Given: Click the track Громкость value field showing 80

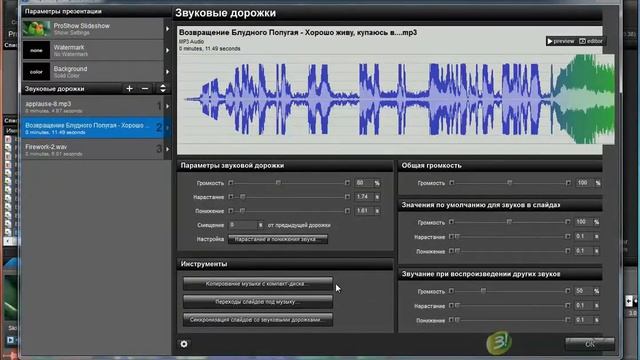Looking at the screenshot, I should coord(363,183).
